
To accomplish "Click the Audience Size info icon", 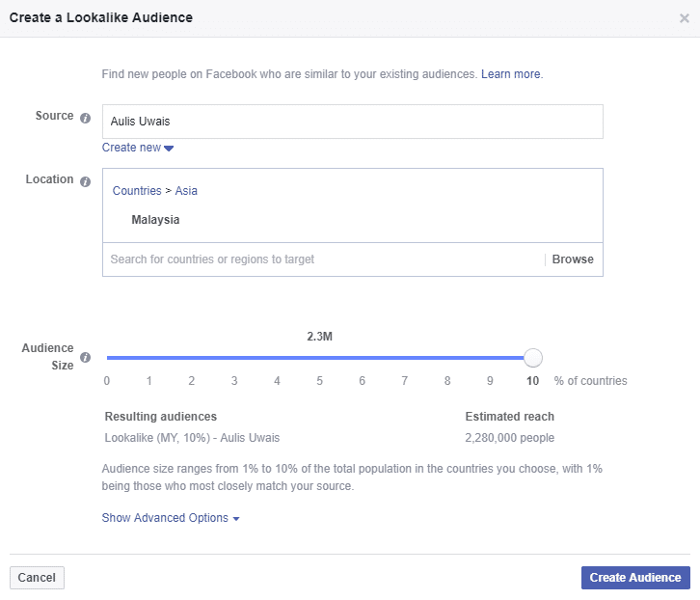I will click(x=85, y=358).
